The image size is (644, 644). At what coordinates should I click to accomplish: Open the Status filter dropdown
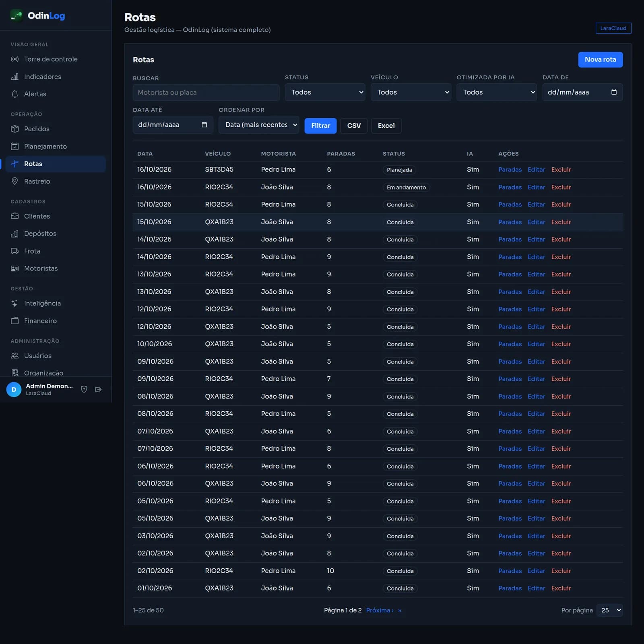coord(325,92)
